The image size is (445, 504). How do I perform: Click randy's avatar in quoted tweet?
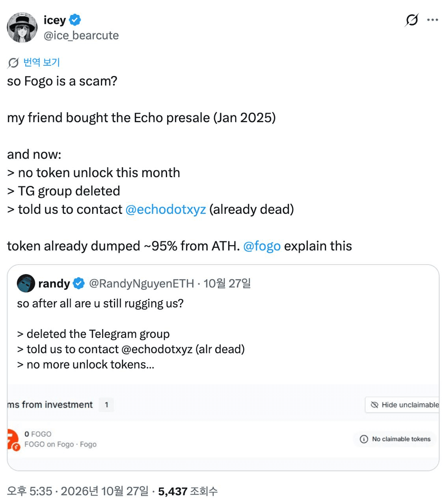coord(26,283)
